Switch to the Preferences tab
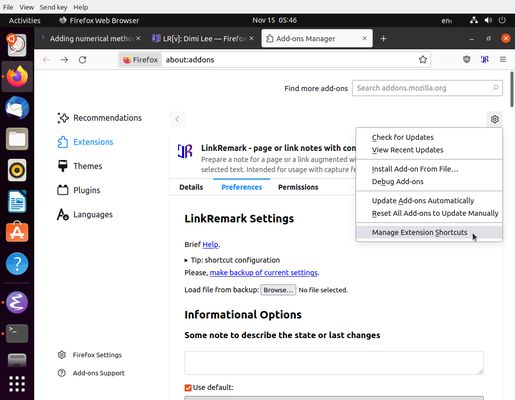Image resolution: width=515 pixels, height=400 pixels. point(242,187)
